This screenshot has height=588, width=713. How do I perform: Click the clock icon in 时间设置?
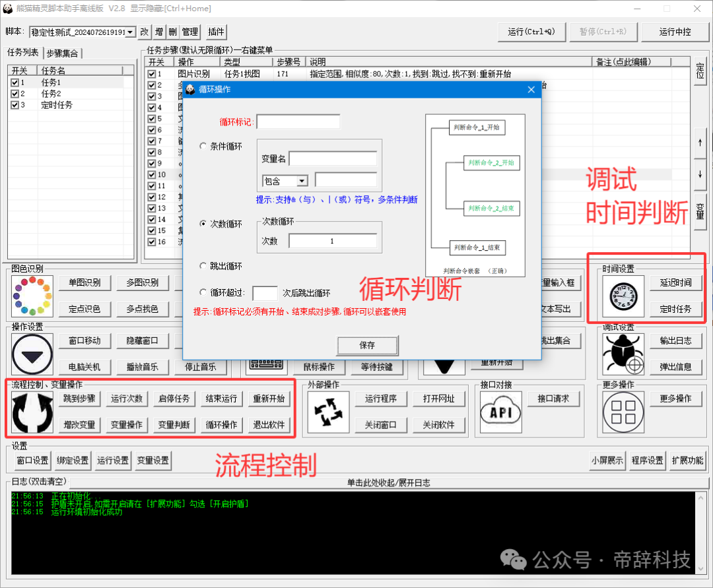tap(622, 296)
